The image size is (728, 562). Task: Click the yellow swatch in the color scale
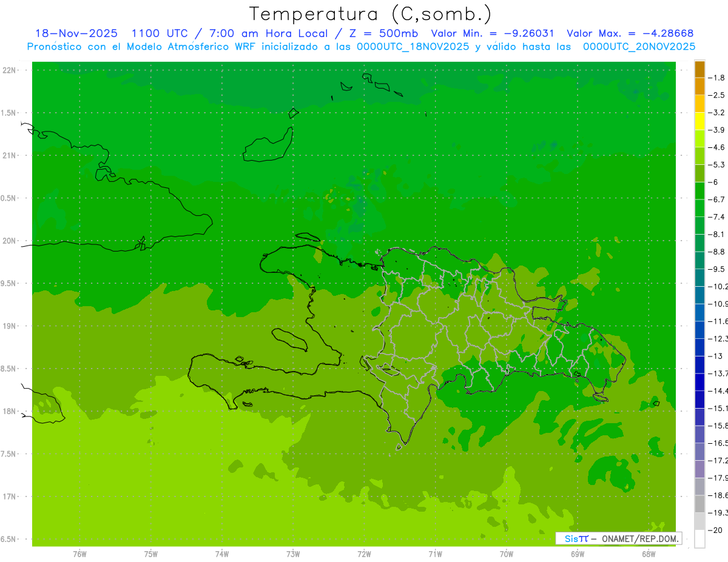[699, 121]
